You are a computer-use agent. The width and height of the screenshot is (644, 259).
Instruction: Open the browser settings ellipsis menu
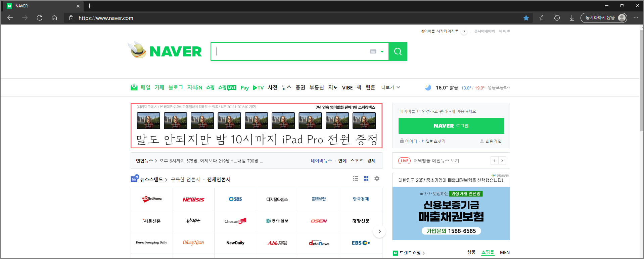(x=636, y=18)
